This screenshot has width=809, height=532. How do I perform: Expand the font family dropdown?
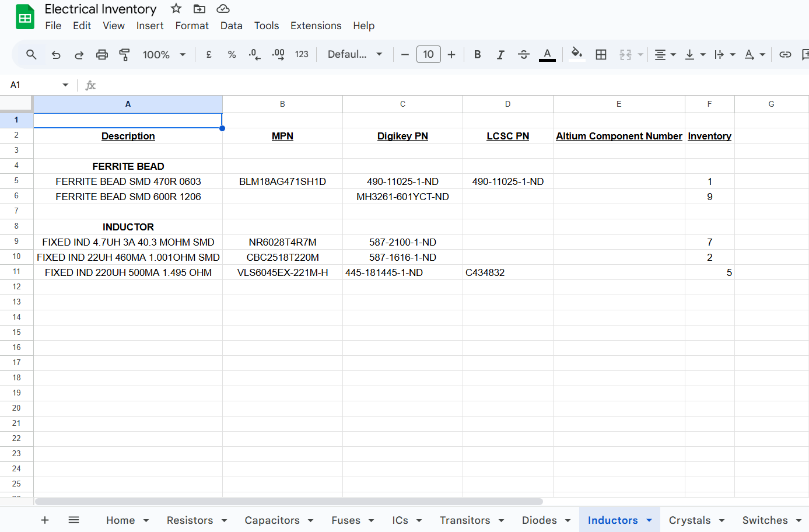tap(355, 55)
